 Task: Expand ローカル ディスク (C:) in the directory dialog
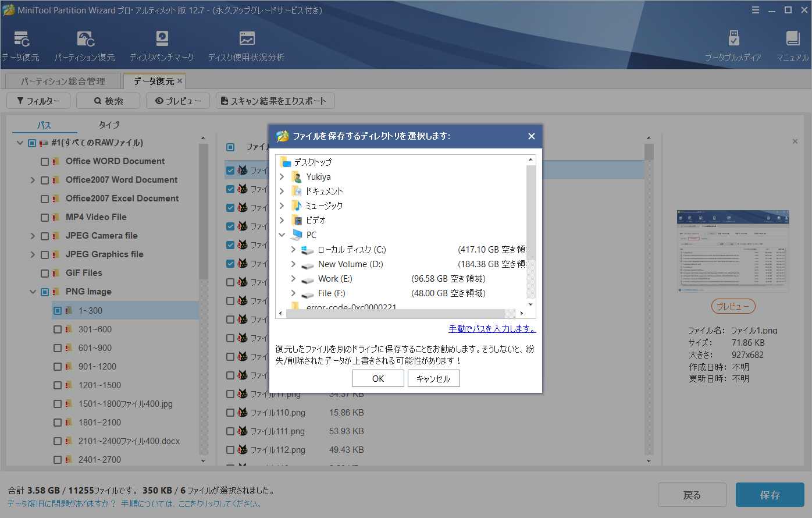coord(293,249)
